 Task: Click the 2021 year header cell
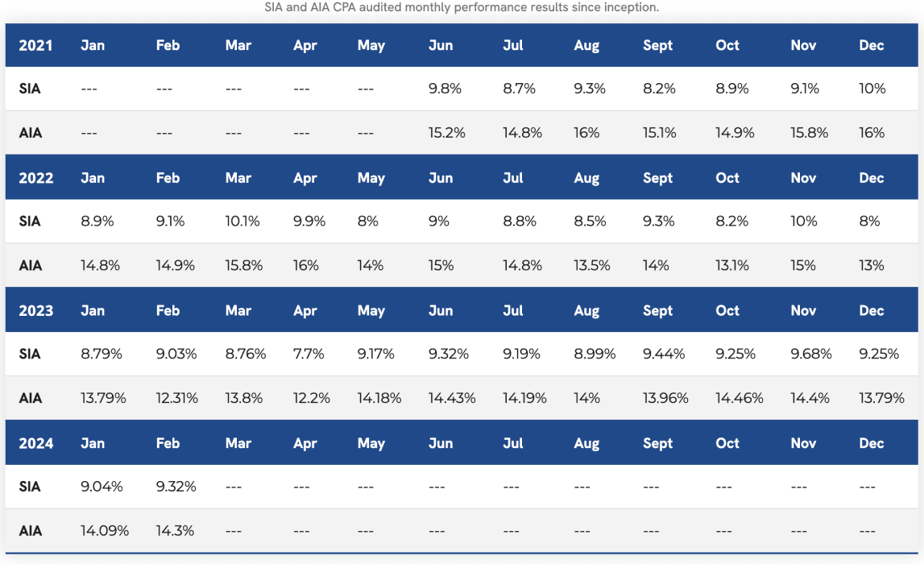click(x=35, y=45)
